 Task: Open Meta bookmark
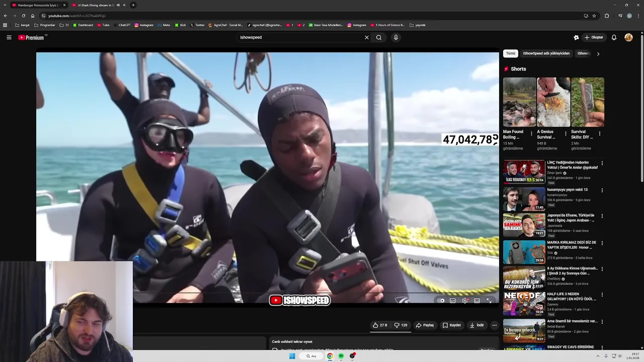[x=164, y=25]
